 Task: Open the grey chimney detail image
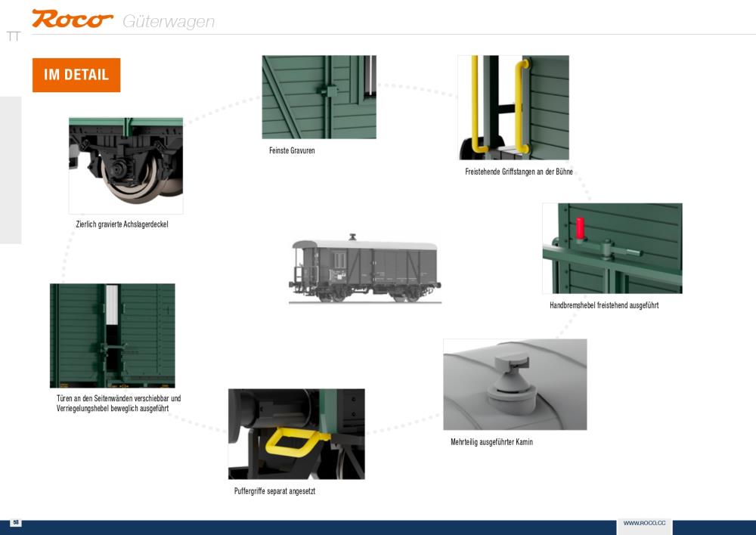point(515,384)
